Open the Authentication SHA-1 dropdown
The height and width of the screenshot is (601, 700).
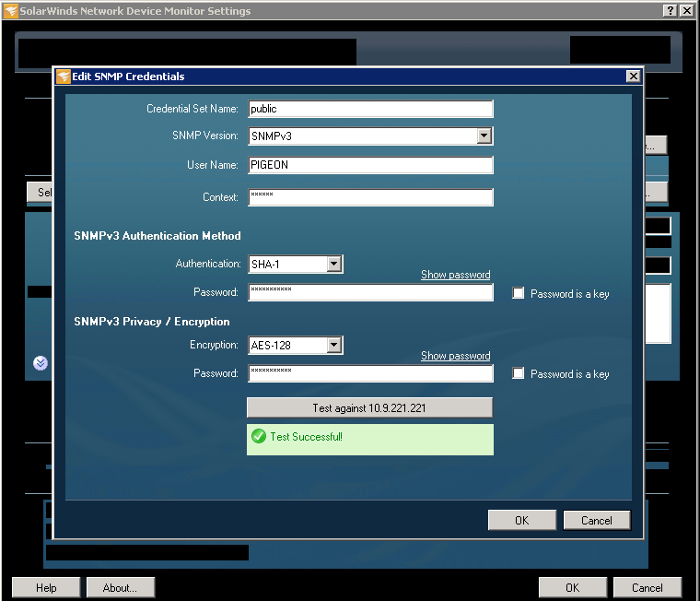coord(334,264)
